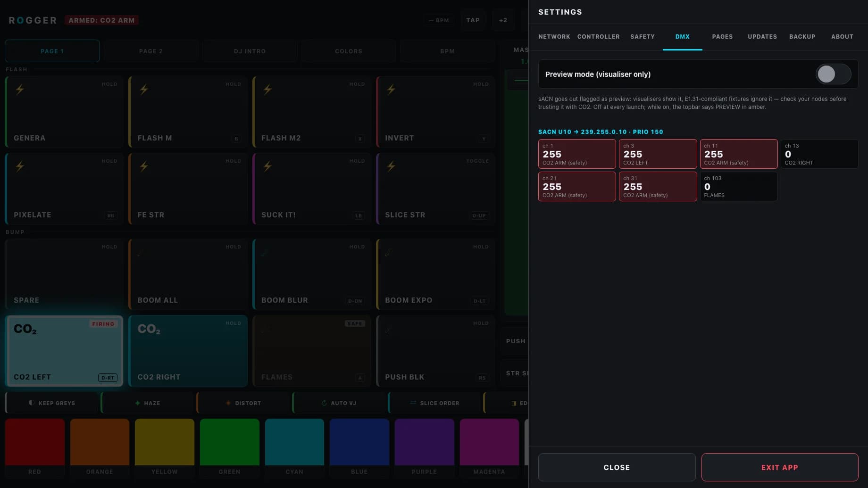
Task: Toggle the HAZE option
Action: (148, 403)
